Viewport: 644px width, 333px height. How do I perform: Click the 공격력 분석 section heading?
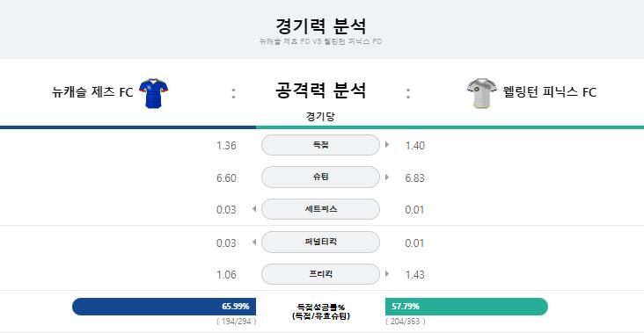coord(320,90)
